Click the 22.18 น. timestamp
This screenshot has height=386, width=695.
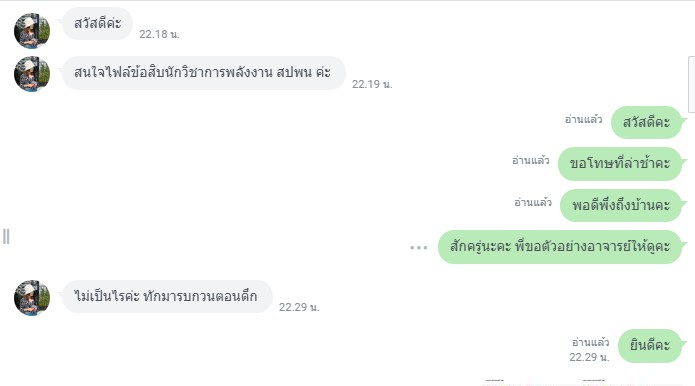(x=159, y=34)
